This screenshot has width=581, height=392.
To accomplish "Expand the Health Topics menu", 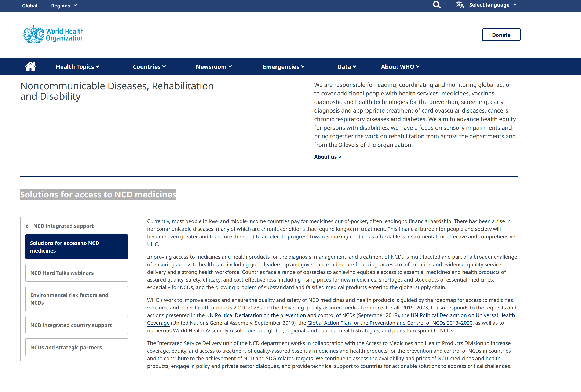I will pyautogui.click(x=77, y=67).
